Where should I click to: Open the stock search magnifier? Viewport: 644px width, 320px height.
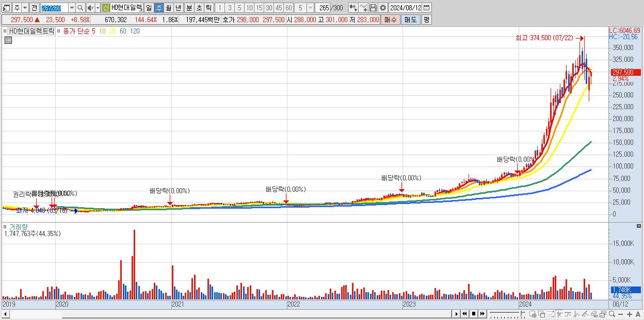(x=81, y=8)
